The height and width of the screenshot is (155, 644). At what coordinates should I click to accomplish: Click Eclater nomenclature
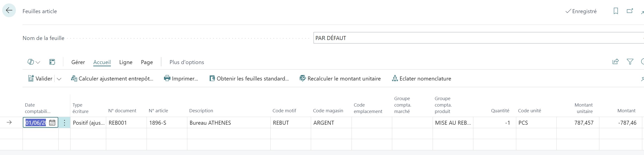tap(421, 78)
